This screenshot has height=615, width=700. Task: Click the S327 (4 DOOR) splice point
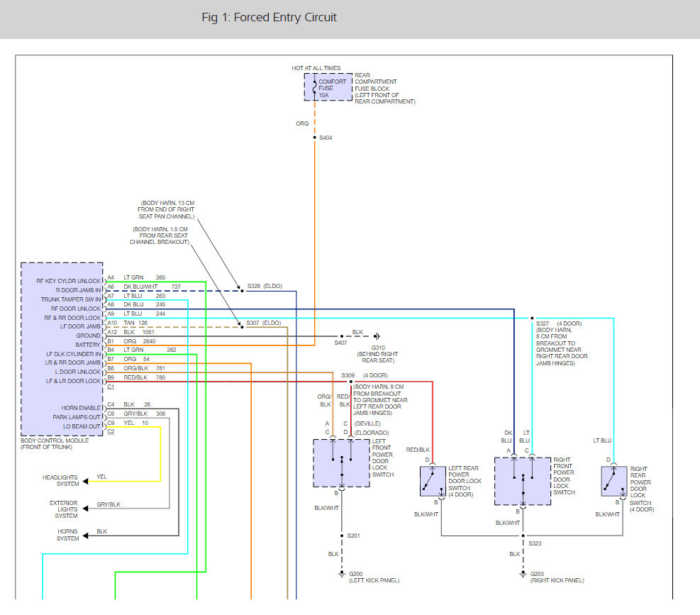532,318
